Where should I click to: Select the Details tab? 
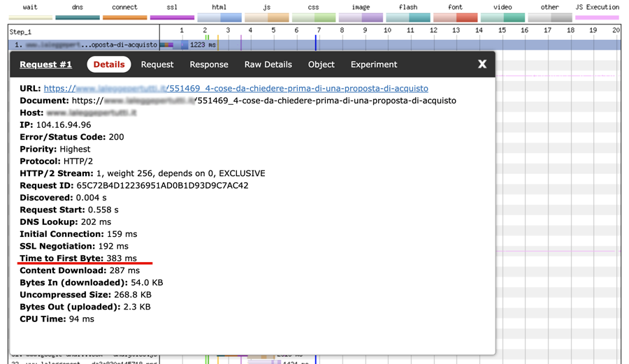(109, 64)
